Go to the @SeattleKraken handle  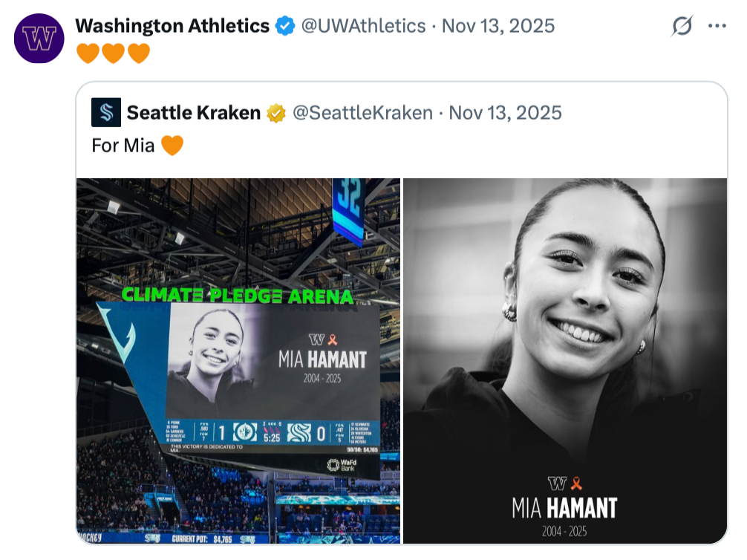pos(362,113)
